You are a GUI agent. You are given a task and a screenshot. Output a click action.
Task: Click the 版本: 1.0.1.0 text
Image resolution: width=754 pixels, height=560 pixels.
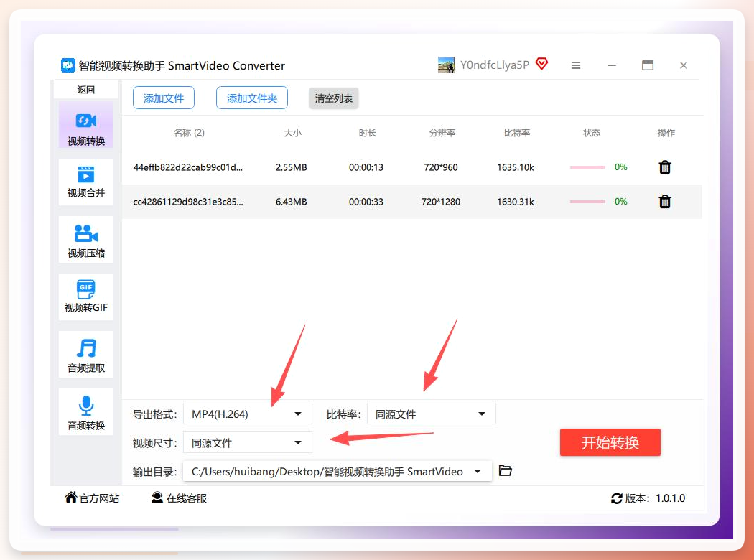(655, 498)
